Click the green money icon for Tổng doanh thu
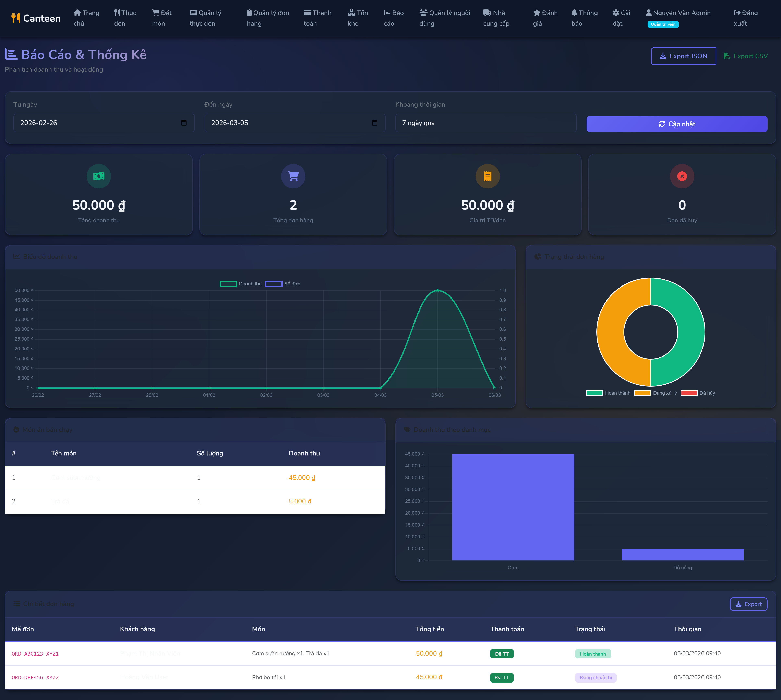The height and width of the screenshot is (700, 781). [99, 176]
